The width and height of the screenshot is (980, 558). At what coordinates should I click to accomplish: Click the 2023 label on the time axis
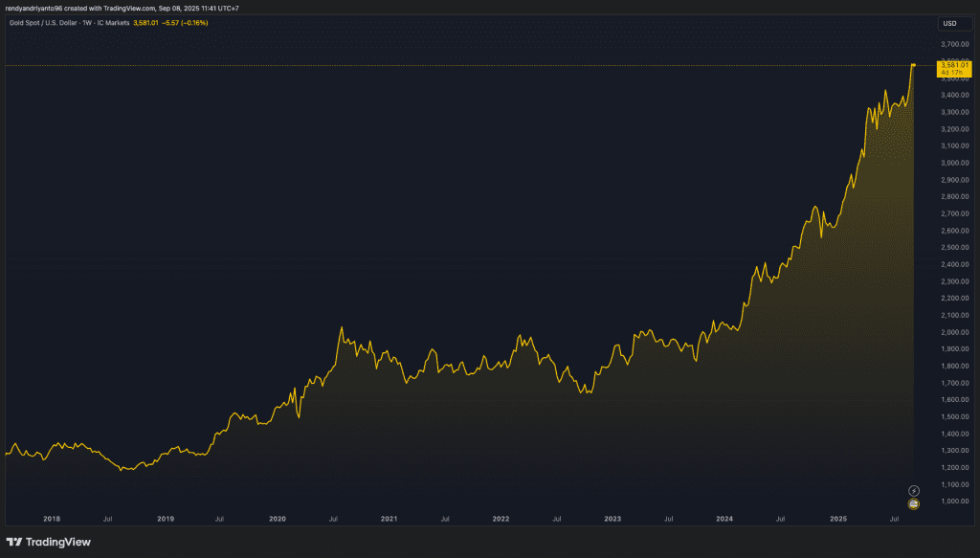pos(612,518)
